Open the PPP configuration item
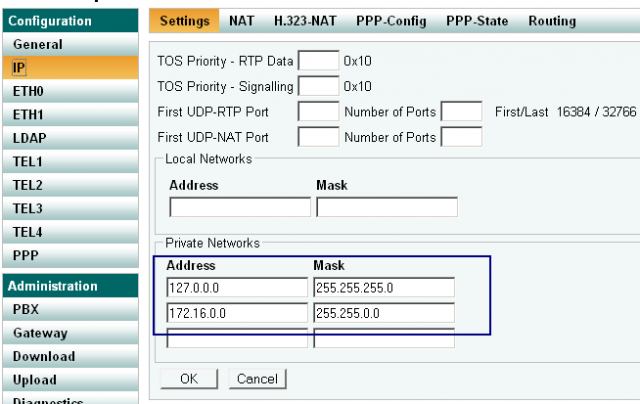 [70, 255]
